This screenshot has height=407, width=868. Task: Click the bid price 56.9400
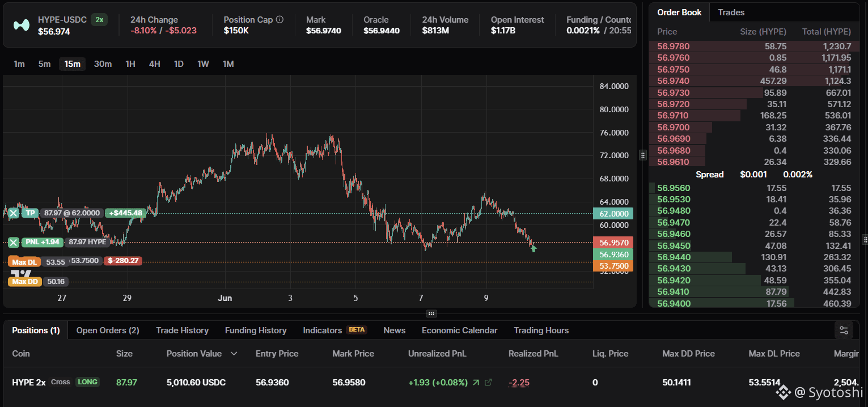674,303
